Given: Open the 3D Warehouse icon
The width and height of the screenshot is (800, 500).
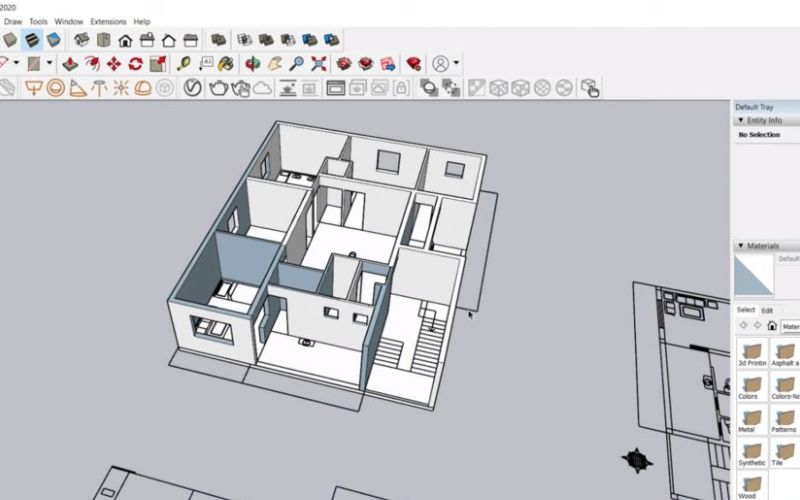Looking at the screenshot, I should point(344,64).
